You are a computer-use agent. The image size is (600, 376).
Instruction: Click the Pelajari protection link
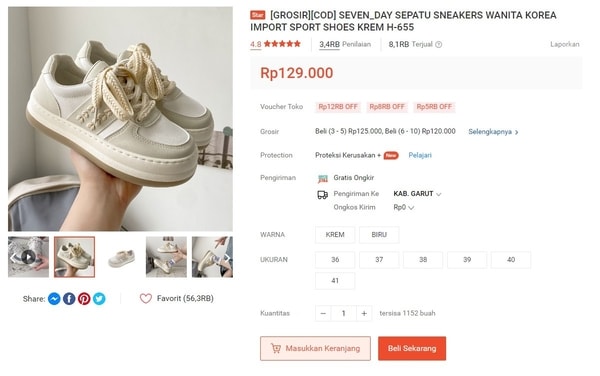click(x=420, y=155)
